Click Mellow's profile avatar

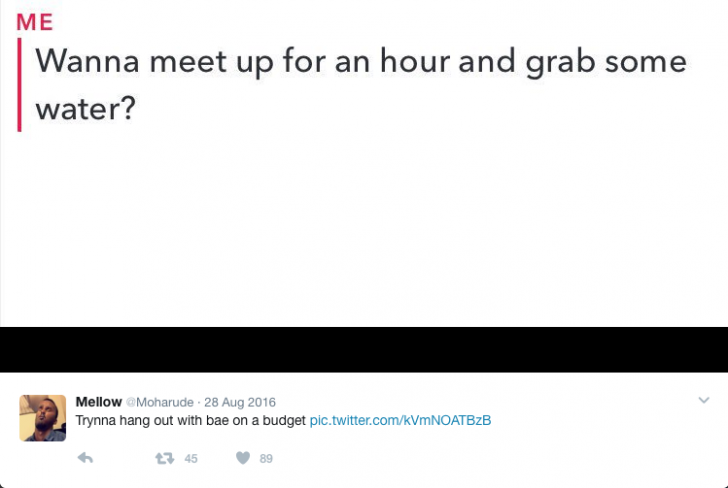(42, 418)
